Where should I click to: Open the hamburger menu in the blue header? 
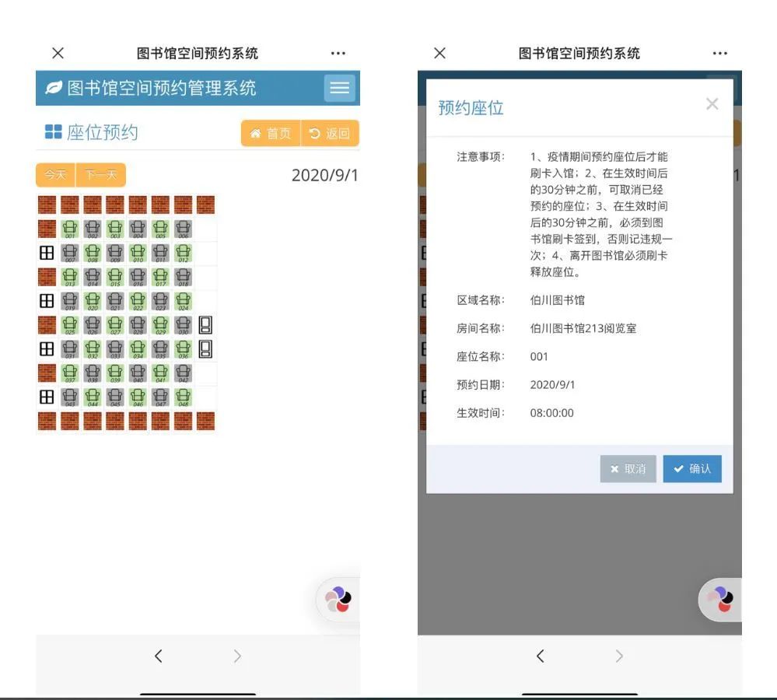pyautogui.click(x=339, y=87)
